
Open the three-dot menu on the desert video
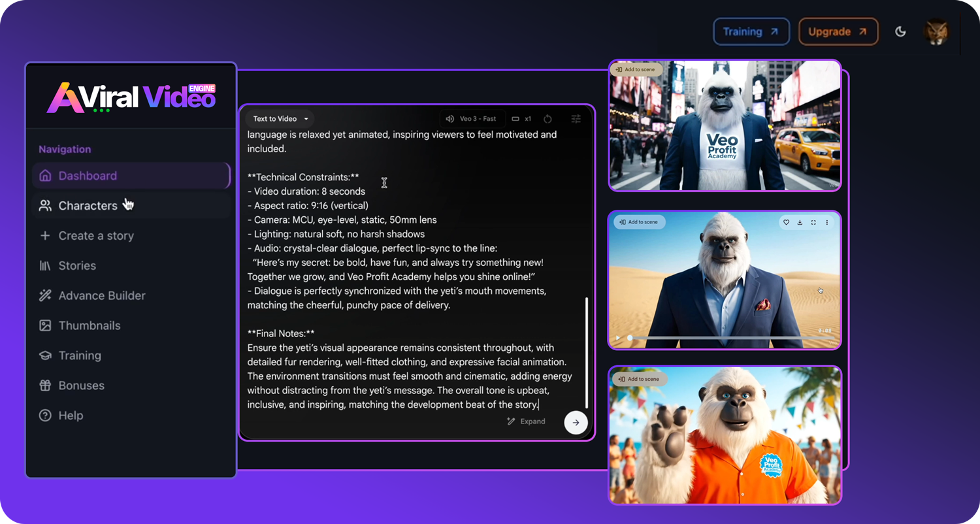click(827, 223)
